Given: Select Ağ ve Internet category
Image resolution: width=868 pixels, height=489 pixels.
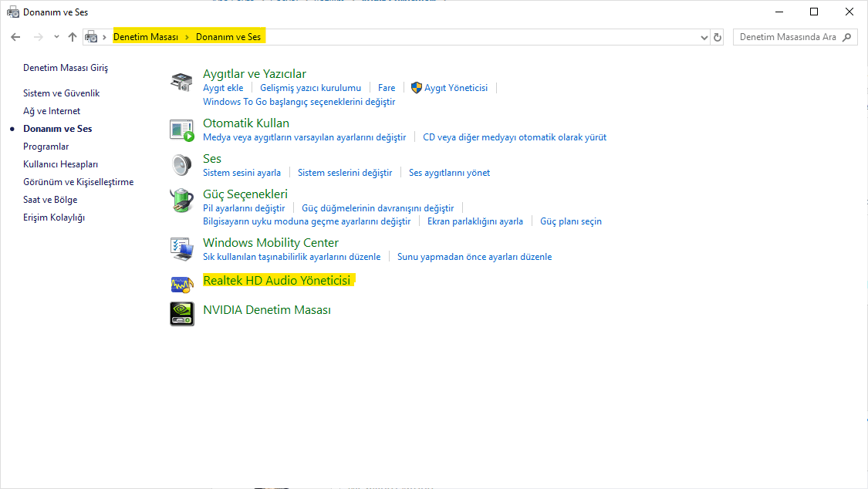Looking at the screenshot, I should pos(52,110).
